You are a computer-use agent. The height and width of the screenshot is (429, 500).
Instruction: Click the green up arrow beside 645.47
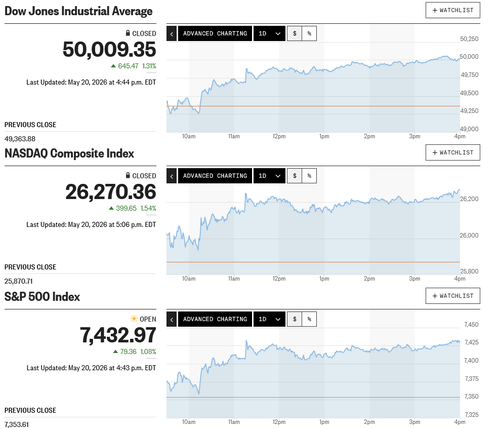pos(113,66)
